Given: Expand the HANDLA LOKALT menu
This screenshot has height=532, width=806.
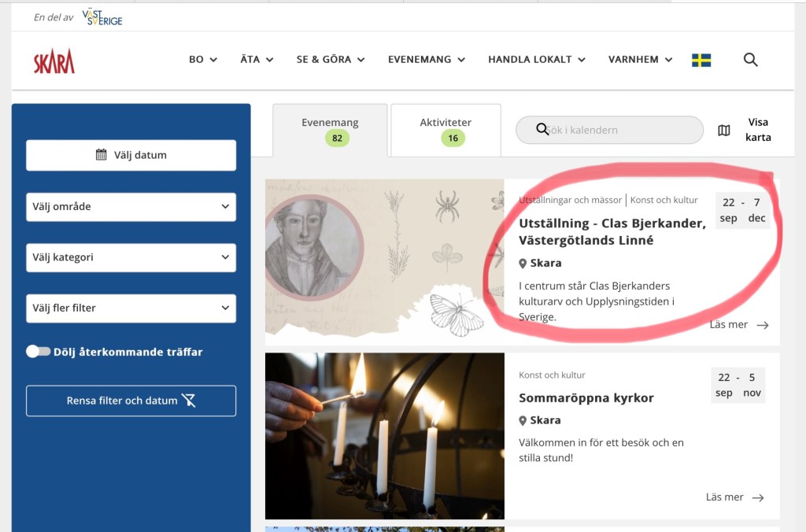Looking at the screenshot, I should coord(537,60).
